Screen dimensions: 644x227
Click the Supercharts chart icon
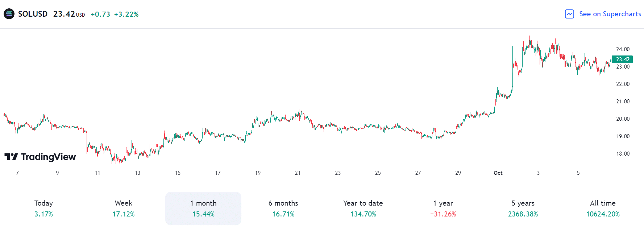569,14
